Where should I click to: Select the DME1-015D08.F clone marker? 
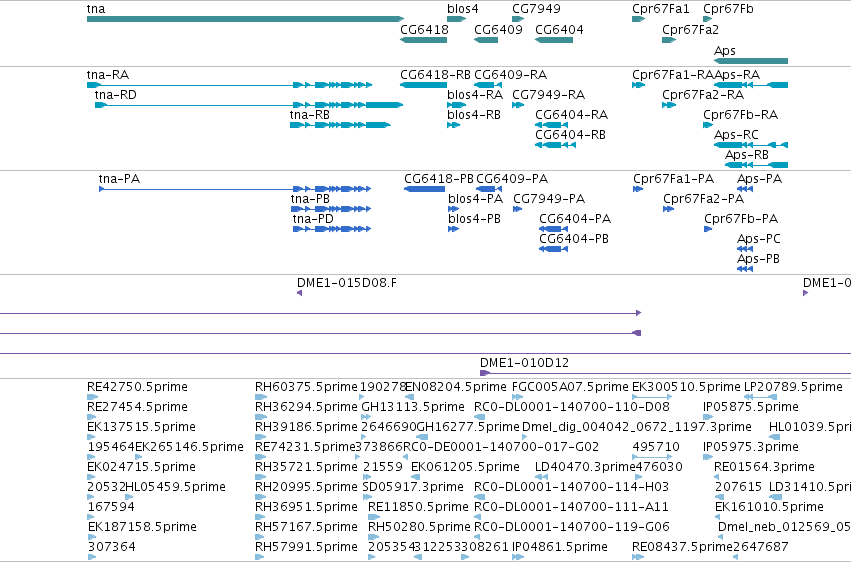click(x=299, y=293)
